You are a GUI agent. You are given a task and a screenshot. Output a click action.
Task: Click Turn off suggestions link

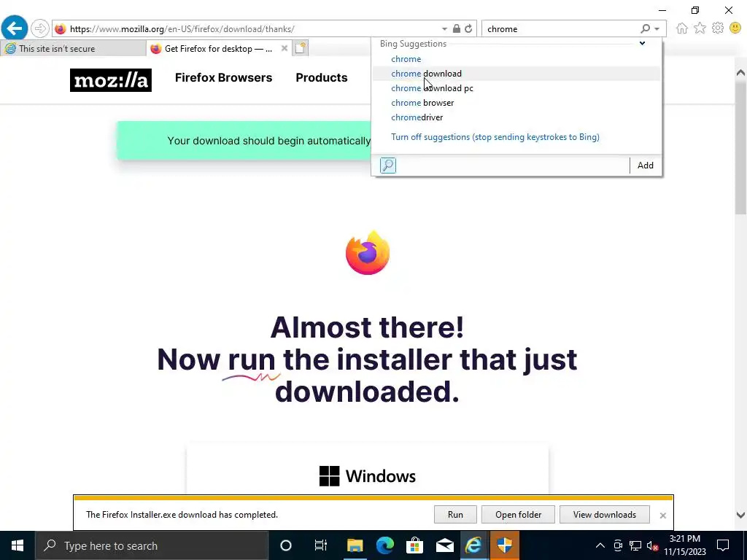[495, 137]
